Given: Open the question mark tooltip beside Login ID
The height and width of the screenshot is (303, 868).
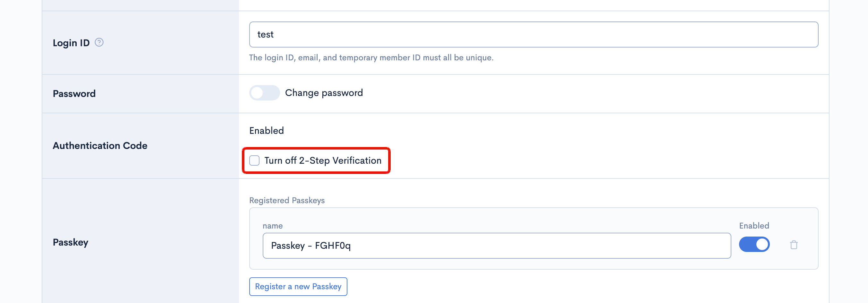Looking at the screenshot, I should [99, 42].
